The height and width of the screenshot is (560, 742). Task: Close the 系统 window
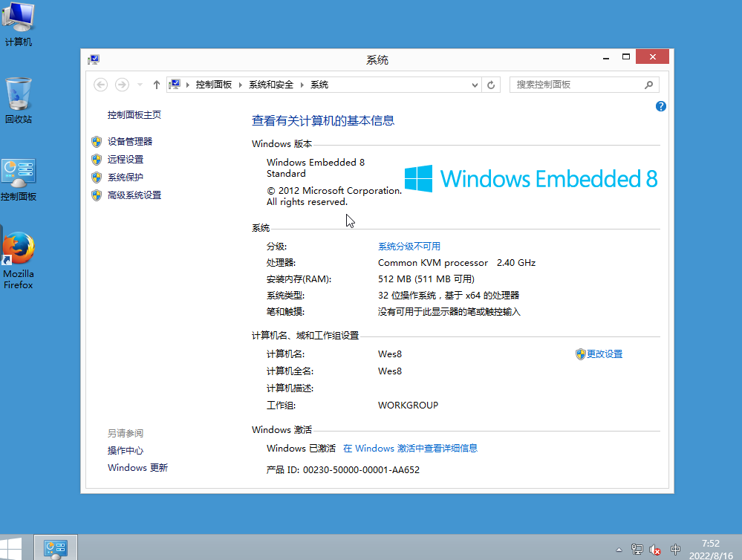click(653, 56)
